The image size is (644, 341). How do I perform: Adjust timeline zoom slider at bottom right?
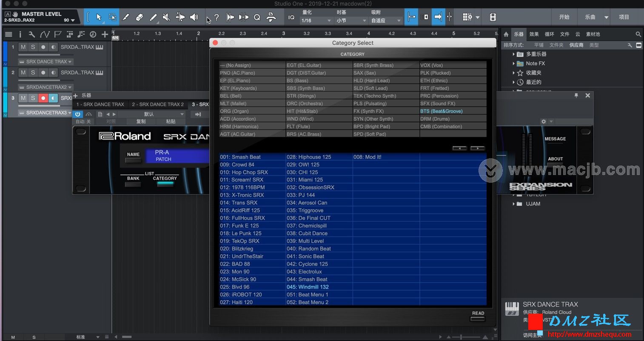click(462, 337)
